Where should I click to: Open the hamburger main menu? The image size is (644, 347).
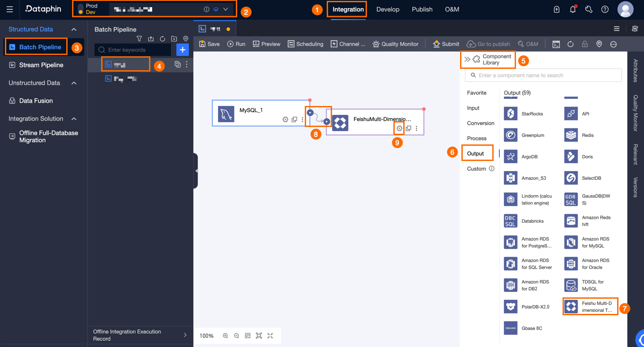pos(9,9)
